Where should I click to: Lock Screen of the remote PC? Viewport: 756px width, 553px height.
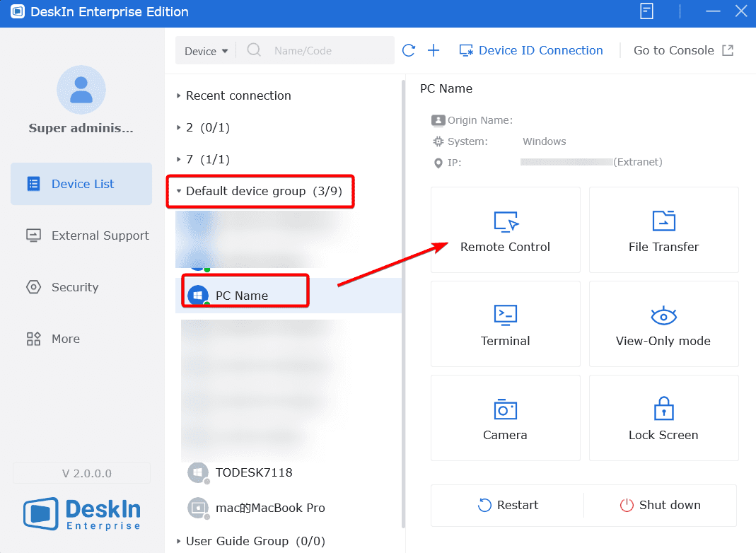point(664,418)
